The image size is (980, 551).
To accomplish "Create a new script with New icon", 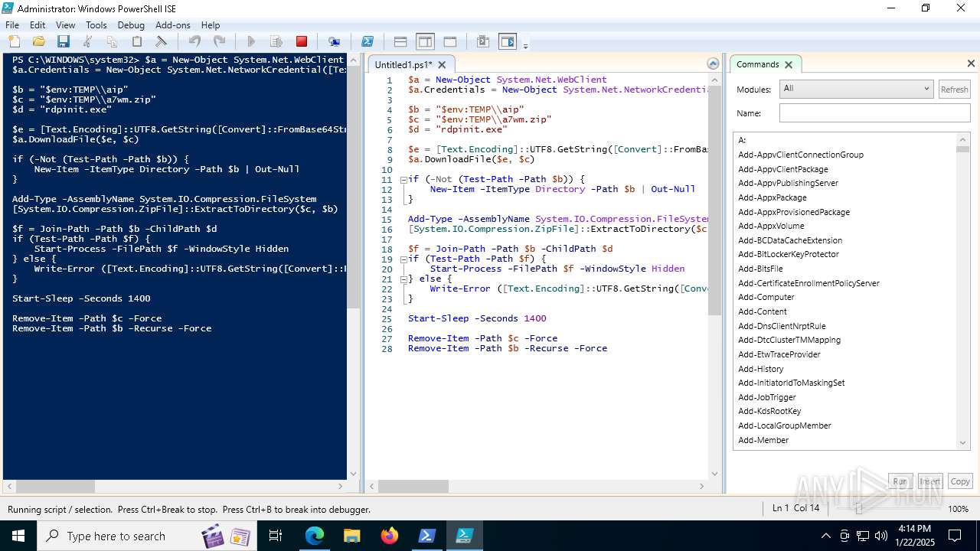I will (14, 41).
